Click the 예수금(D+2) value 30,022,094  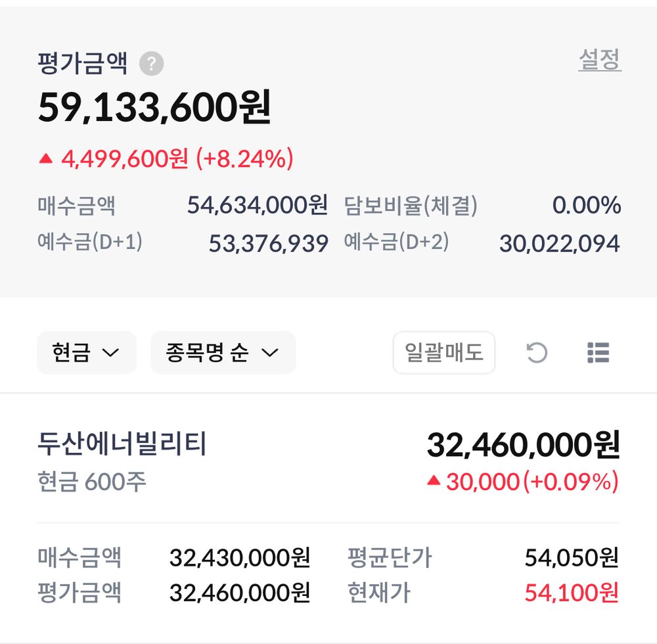tap(559, 244)
